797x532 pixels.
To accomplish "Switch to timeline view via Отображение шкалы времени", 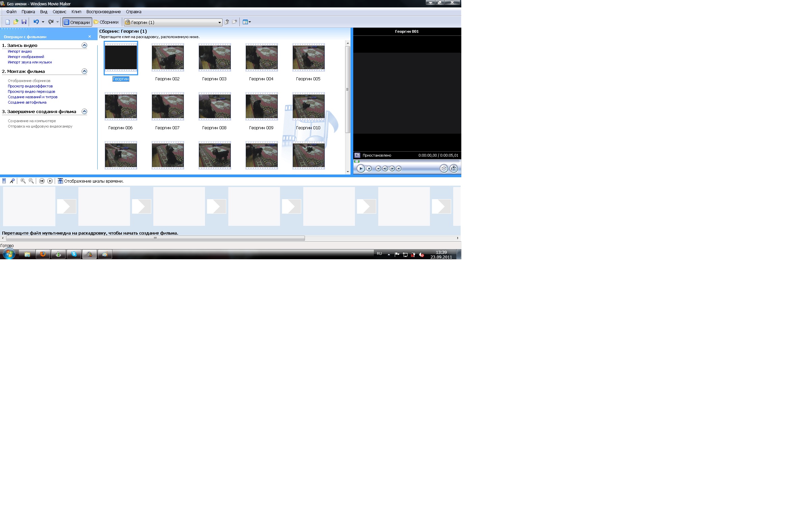I will [90, 181].
